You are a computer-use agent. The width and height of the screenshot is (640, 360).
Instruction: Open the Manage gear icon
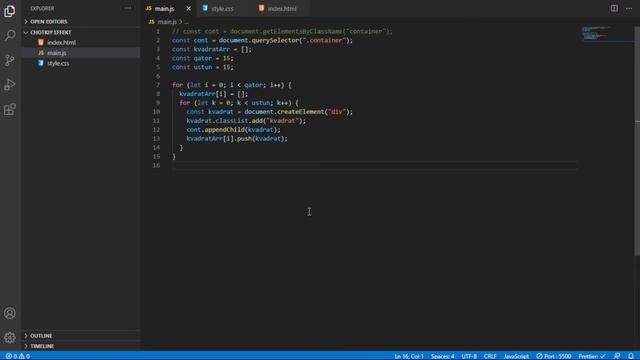(x=10, y=338)
